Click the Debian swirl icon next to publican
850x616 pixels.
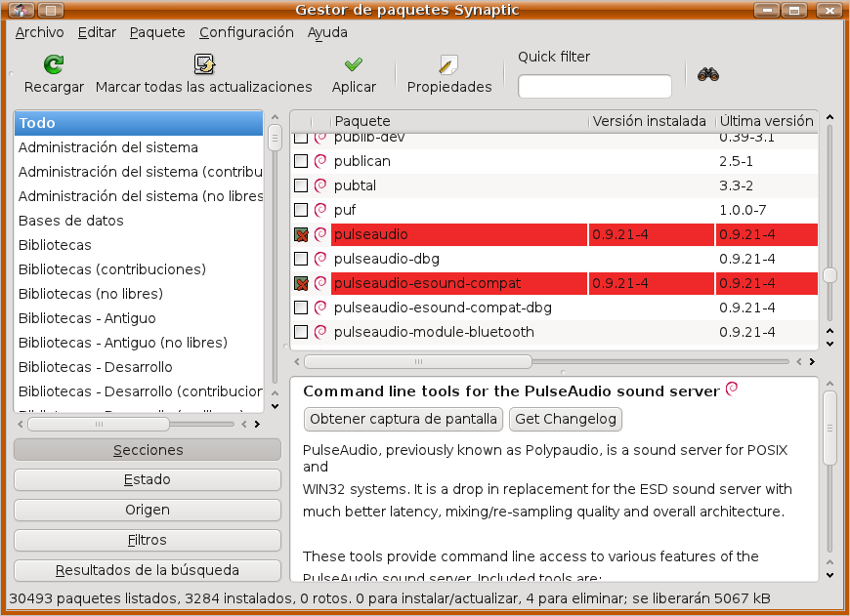[x=320, y=161]
